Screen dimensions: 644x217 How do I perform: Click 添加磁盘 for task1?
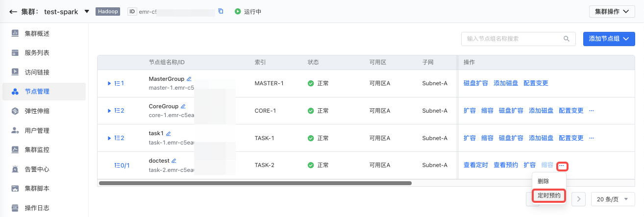pos(541,138)
